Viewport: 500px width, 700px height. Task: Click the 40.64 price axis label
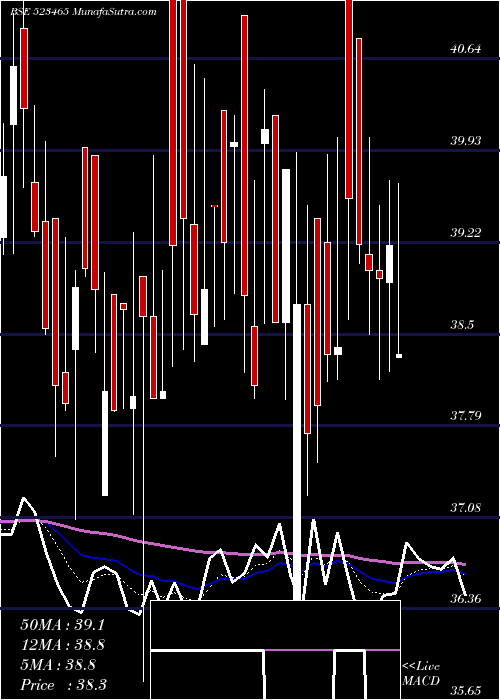466,49
